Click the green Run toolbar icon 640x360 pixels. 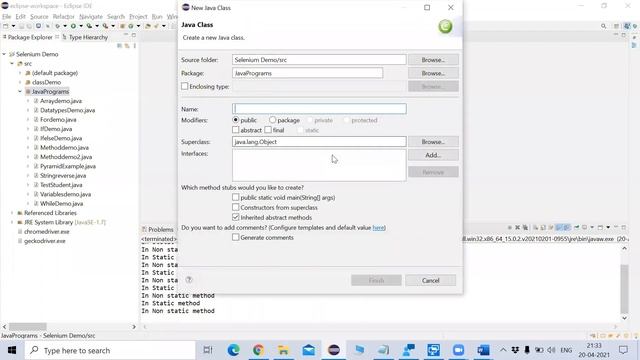tap(73, 26)
